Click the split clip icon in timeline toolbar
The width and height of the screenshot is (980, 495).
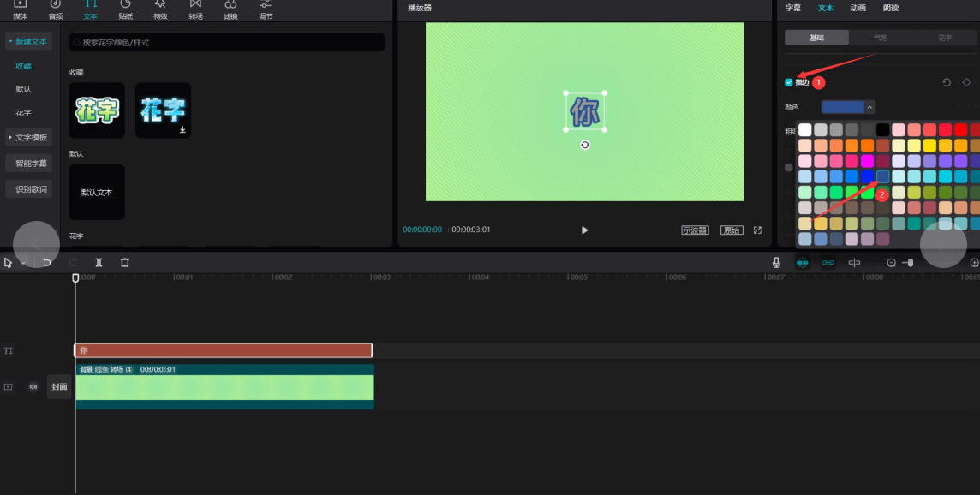(x=99, y=263)
